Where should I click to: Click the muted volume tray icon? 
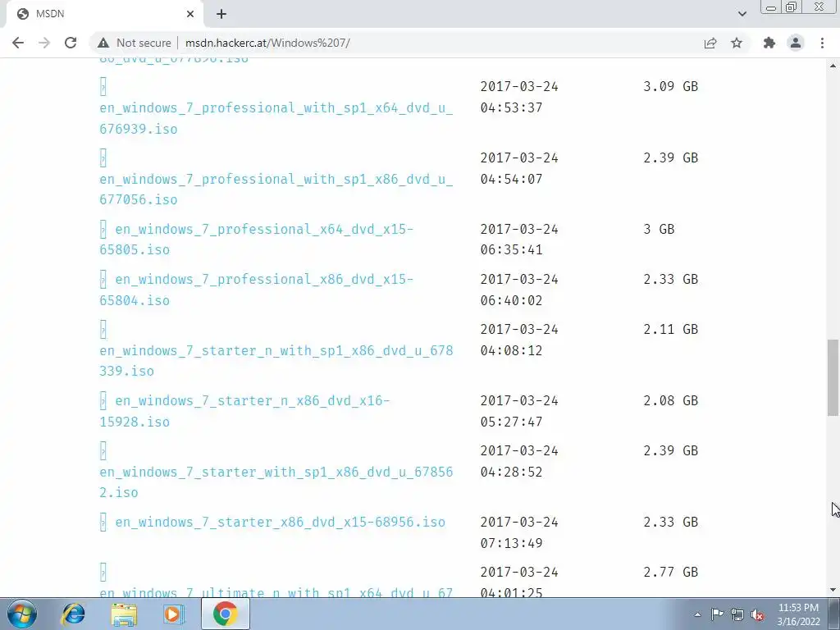757,614
